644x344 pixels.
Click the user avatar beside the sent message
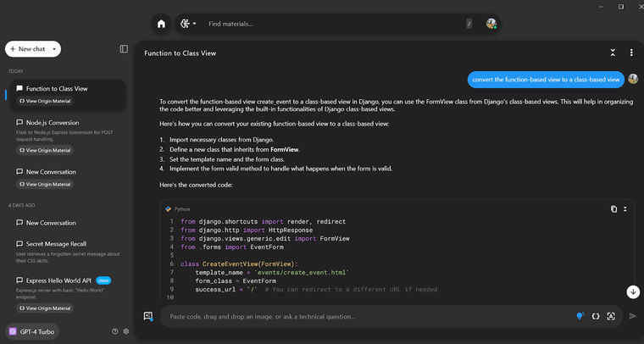coord(633,79)
